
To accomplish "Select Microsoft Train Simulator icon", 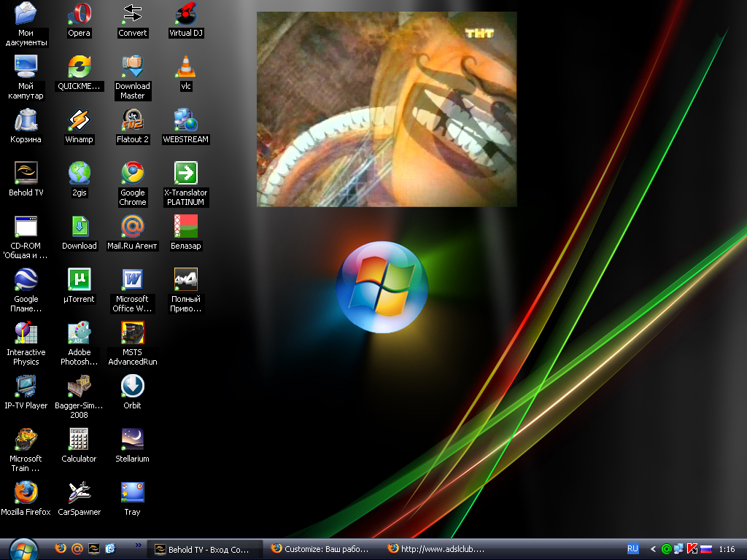I will [26, 439].
